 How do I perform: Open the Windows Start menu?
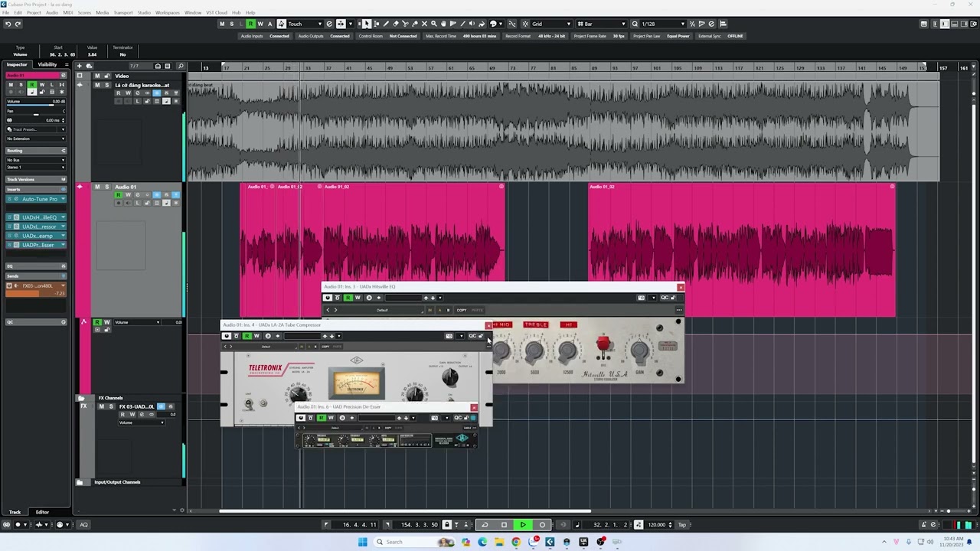click(362, 542)
